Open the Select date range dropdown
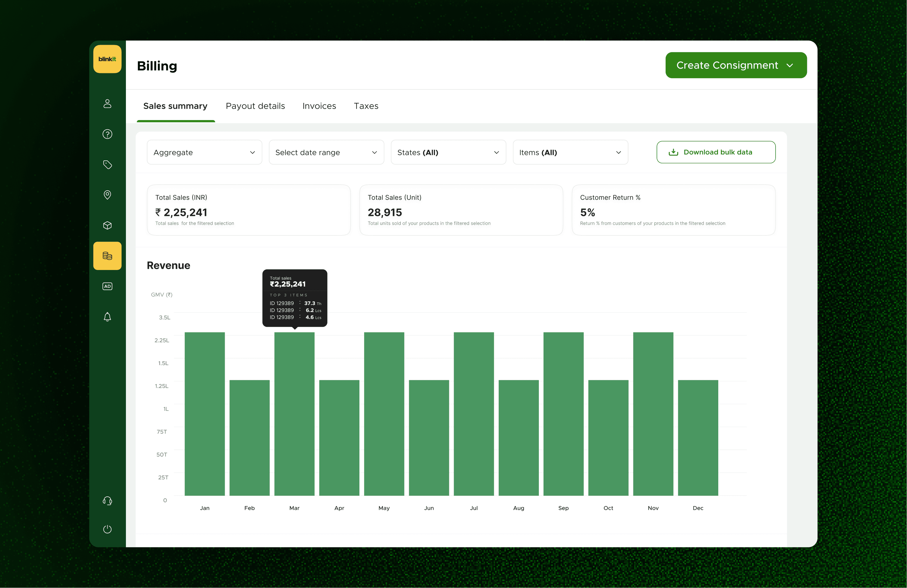907x588 pixels. (326, 152)
